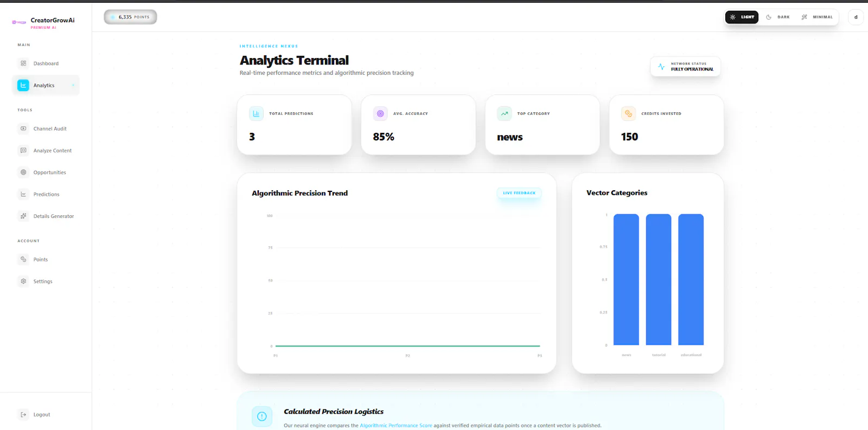868x430 pixels.
Task: Click the 150 credits invested value
Action: (x=629, y=137)
